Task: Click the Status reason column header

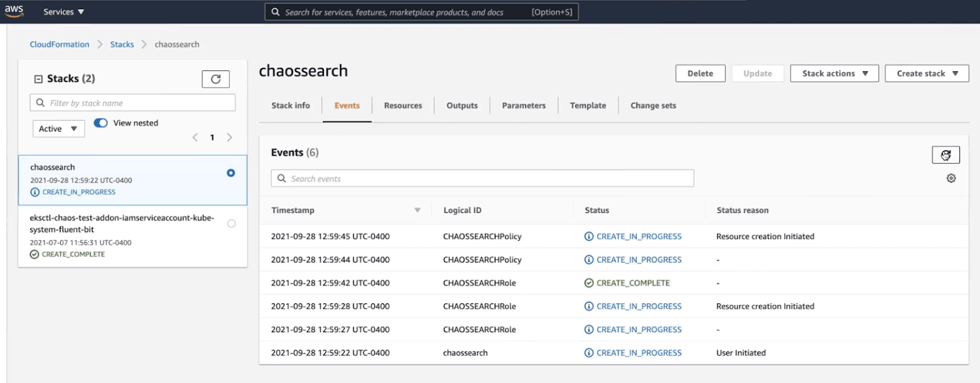Action: click(742, 210)
